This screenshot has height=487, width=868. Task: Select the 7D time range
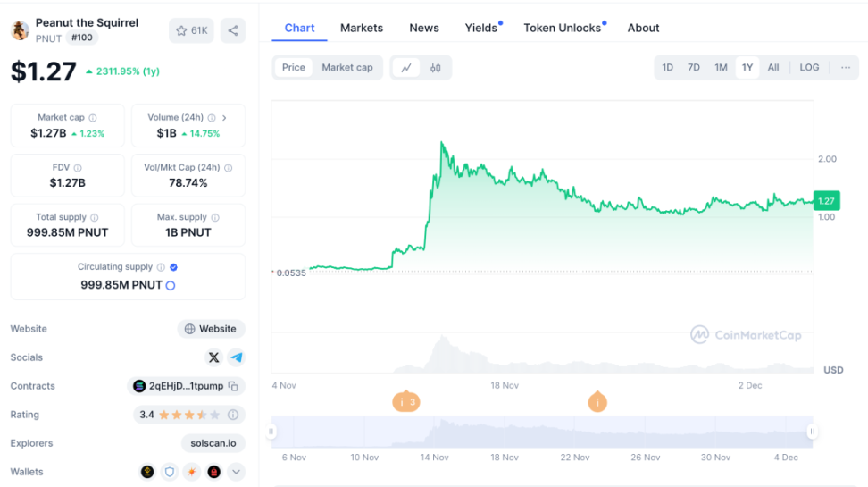click(x=694, y=68)
